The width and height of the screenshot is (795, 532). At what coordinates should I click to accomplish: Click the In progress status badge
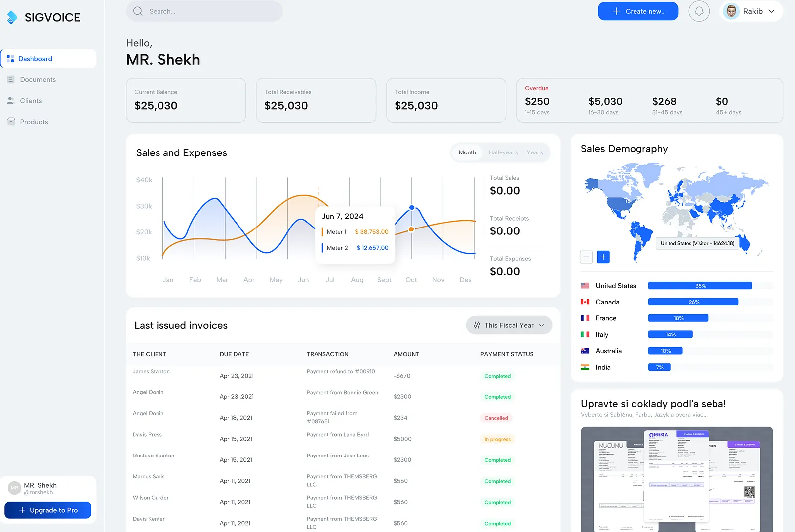coord(497,439)
